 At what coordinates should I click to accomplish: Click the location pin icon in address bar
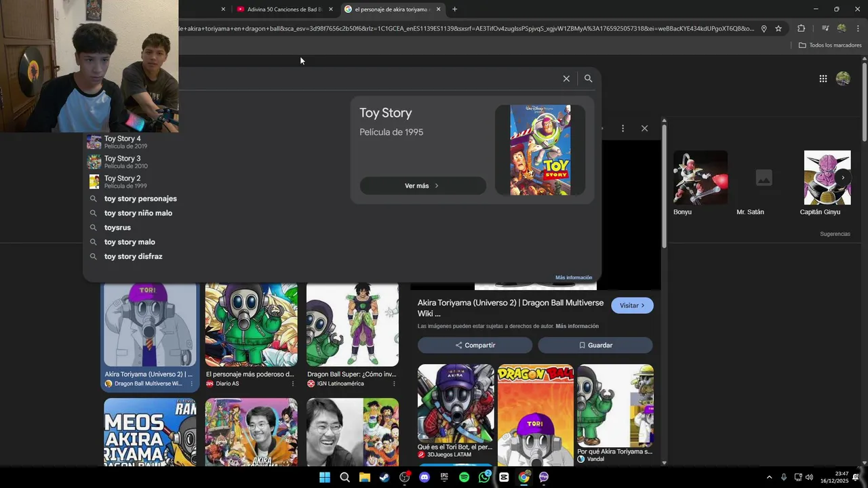coord(764,28)
